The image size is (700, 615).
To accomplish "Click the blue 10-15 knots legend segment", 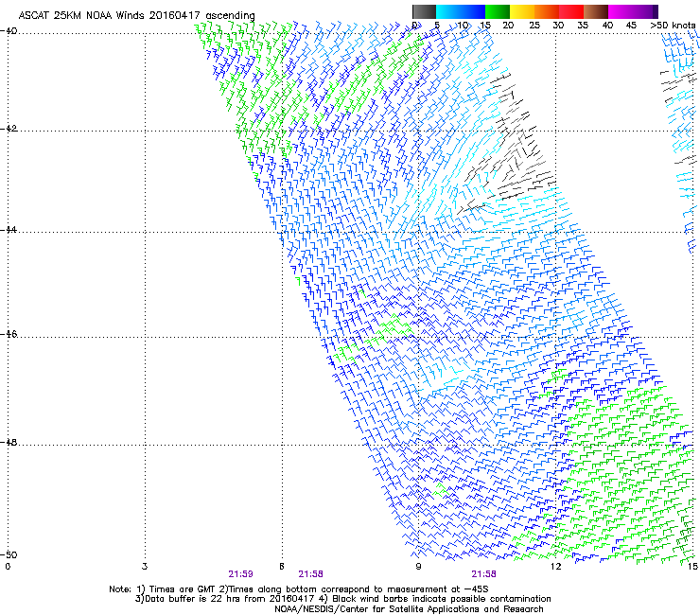I will 473,11.
